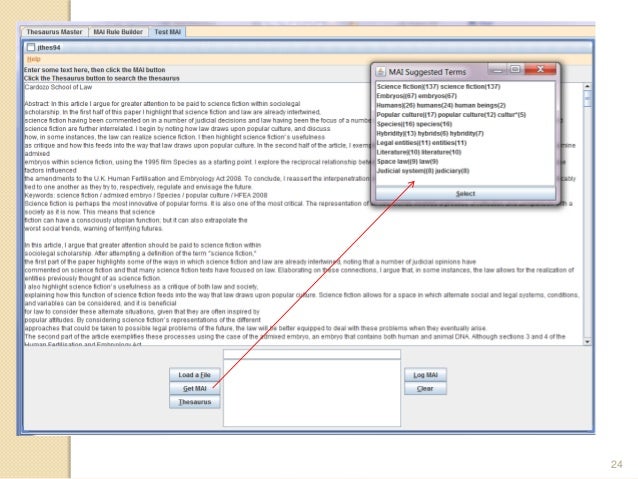Click the Cardozo School of Law text line
638x479 pixels.
[58, 87]
